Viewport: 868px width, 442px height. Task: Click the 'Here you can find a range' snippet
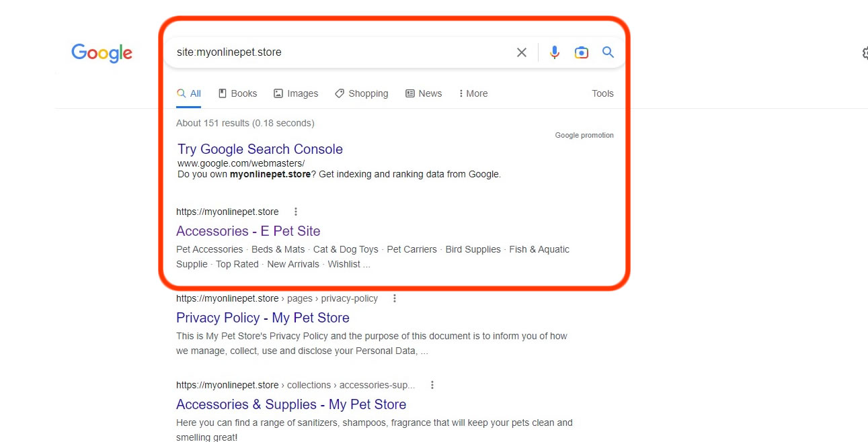click(374, 430)
